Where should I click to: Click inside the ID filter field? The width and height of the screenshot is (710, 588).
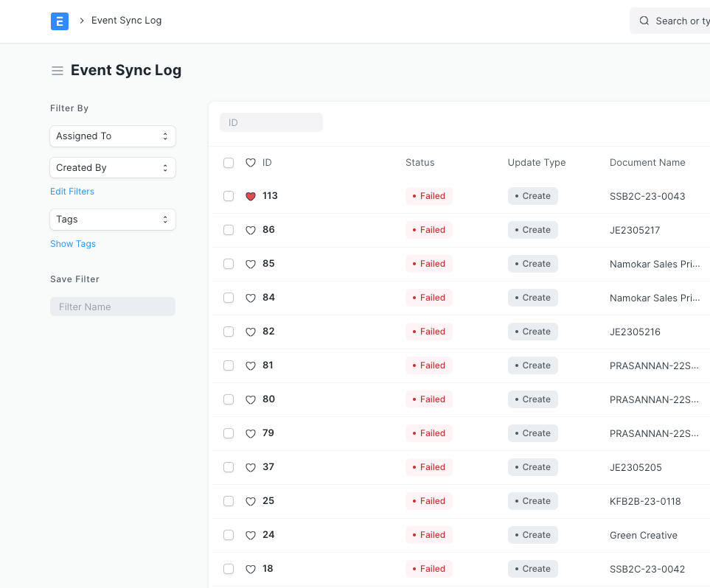tap(271, 122)
